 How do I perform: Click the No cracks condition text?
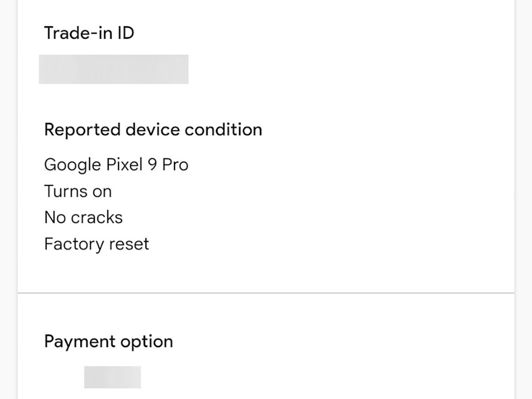[x=83, y=218]
